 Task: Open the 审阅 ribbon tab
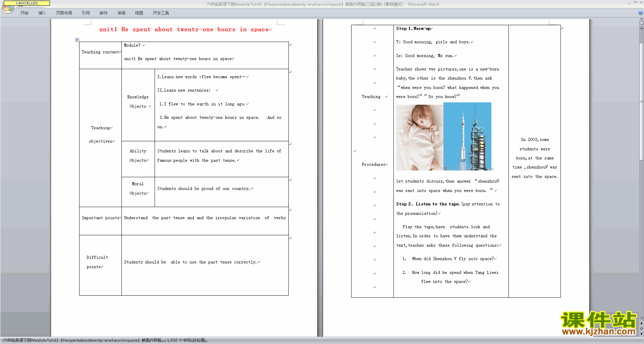pyautogui.click(x=122, y=13)
